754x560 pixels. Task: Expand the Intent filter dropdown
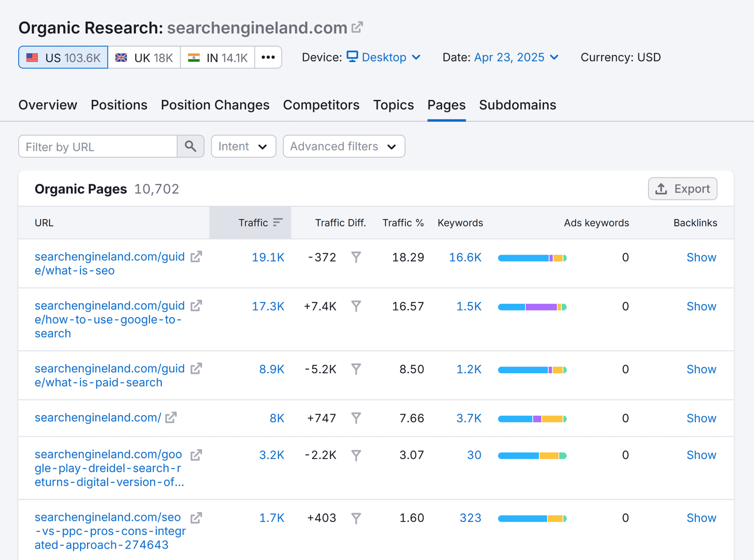(243, 146)
